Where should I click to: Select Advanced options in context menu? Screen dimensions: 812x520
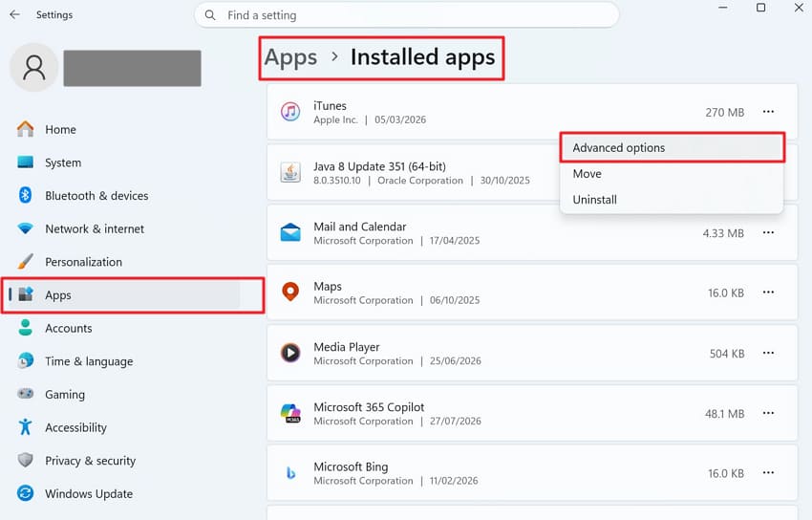[x=673, y=147]
